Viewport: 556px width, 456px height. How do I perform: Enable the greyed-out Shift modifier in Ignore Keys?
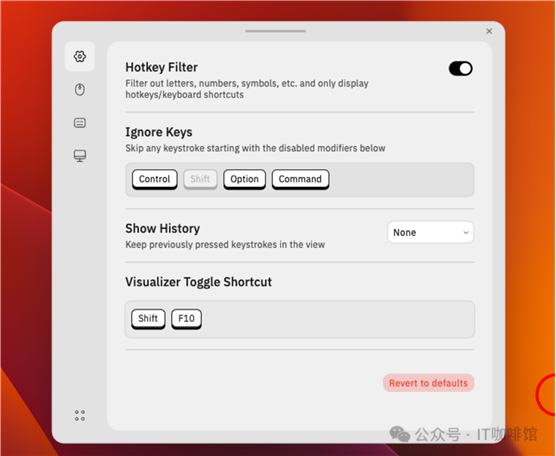tap(200, 179)
